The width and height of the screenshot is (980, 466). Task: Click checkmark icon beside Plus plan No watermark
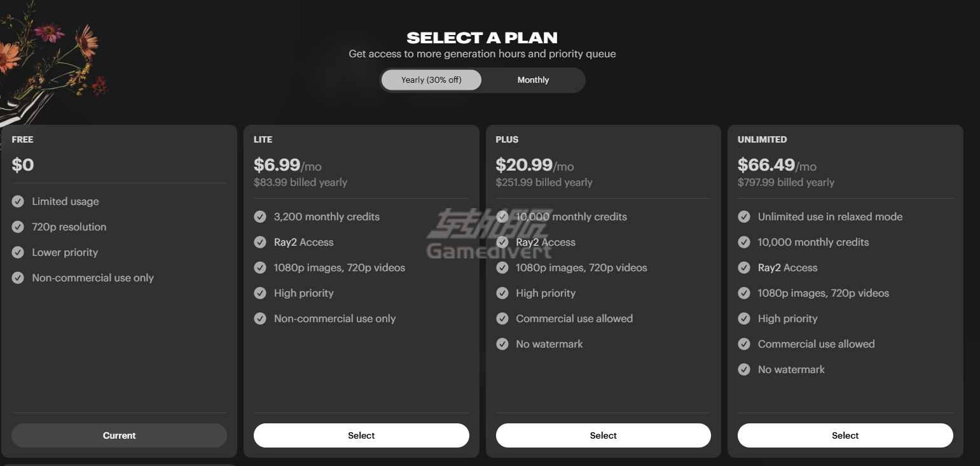coord(502,344)
